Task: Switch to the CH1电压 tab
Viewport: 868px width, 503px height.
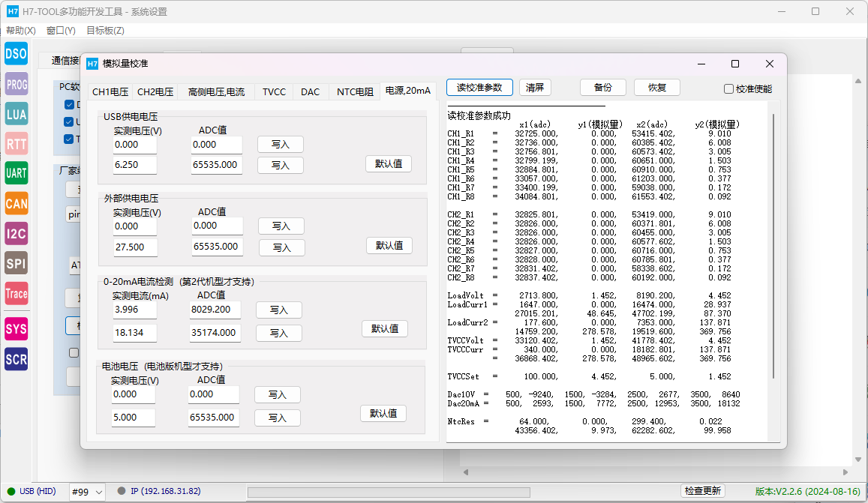Action: (x=110, y=92)
